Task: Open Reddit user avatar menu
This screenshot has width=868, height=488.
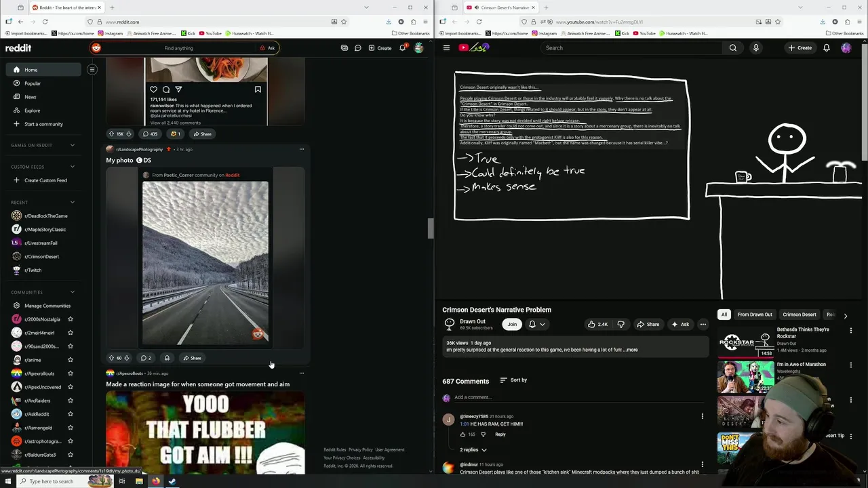Action: 419,48
